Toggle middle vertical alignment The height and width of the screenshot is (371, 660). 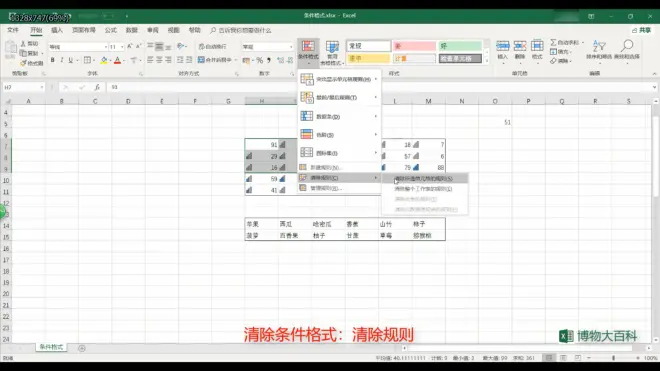click(x=159, y=46)
